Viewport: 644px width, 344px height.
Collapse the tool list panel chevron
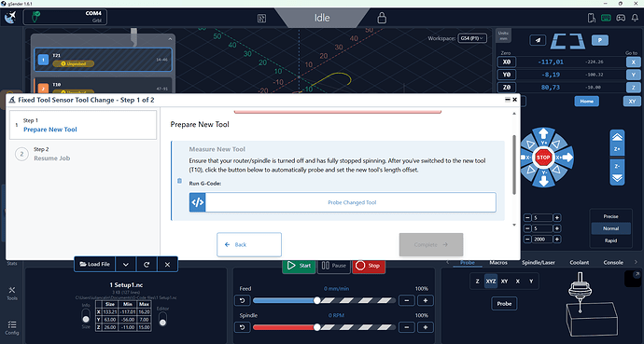[x=170, y=39]
